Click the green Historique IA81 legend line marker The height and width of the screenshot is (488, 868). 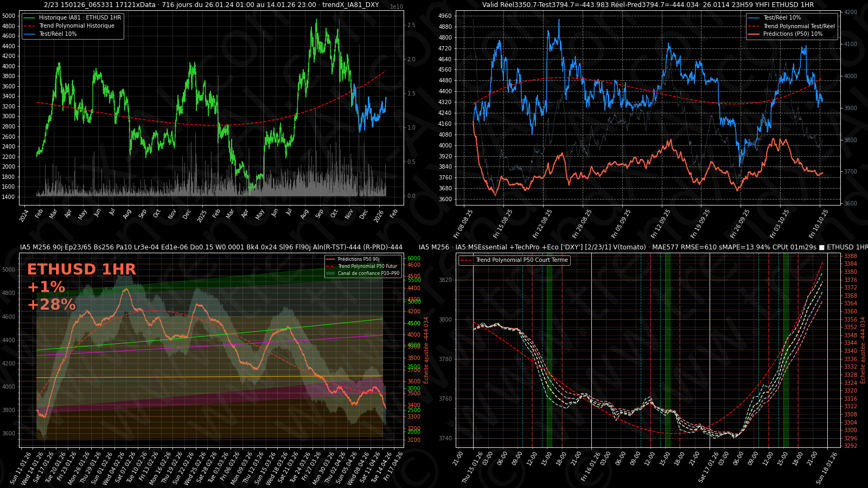pos(29,18)
